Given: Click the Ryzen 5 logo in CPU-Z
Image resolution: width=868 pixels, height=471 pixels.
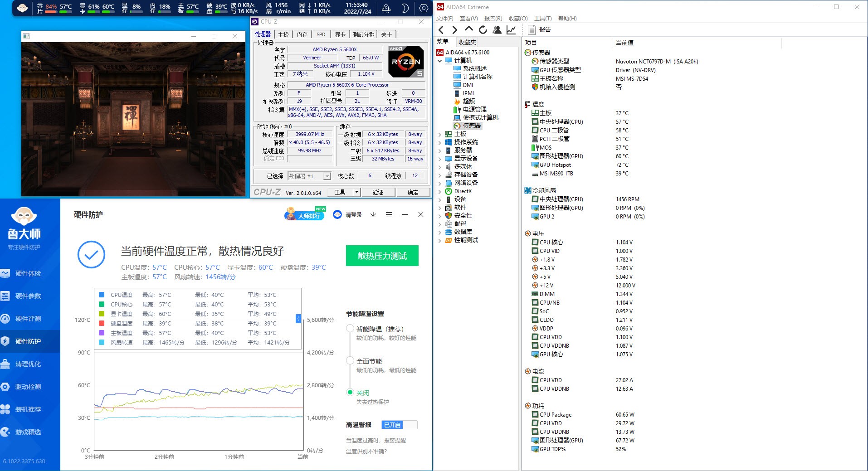Looking at the screenshot, I should point(406,61).
